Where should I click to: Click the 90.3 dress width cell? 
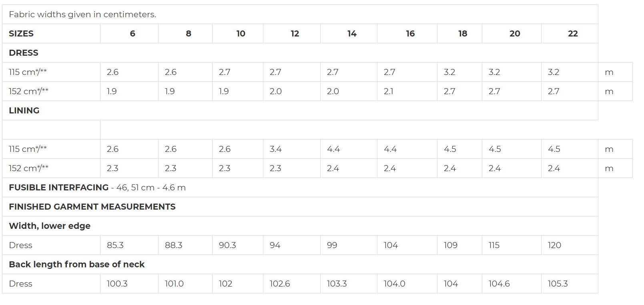(x=238, y=245)
